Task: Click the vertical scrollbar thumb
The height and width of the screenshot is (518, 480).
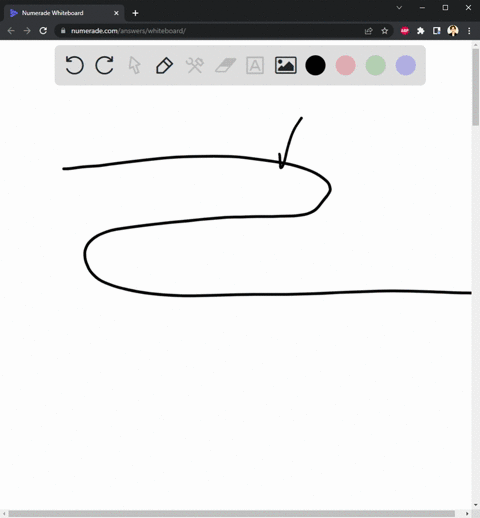Action: coord(476,87)
